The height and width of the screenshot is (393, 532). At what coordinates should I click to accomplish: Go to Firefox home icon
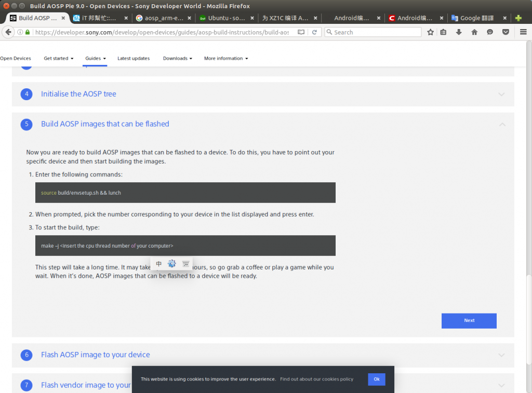point(474,32)
